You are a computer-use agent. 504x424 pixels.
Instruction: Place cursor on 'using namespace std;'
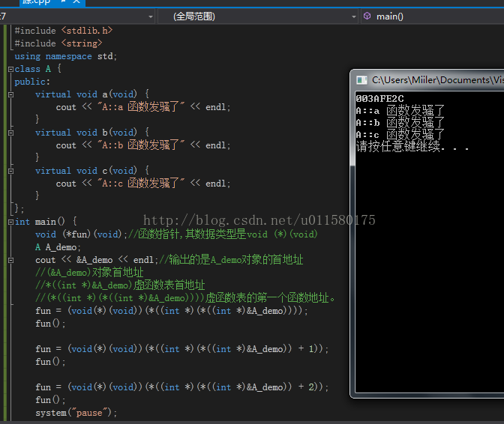coord(66,56)
